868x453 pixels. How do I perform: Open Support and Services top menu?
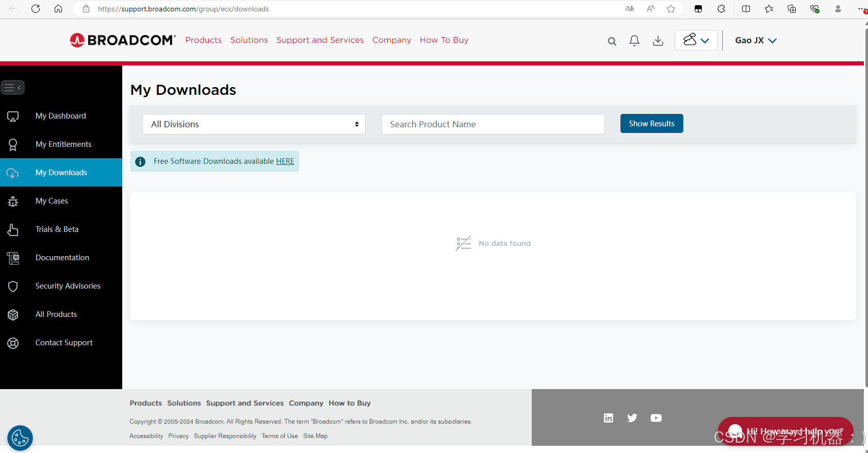(x=320, y=40)
